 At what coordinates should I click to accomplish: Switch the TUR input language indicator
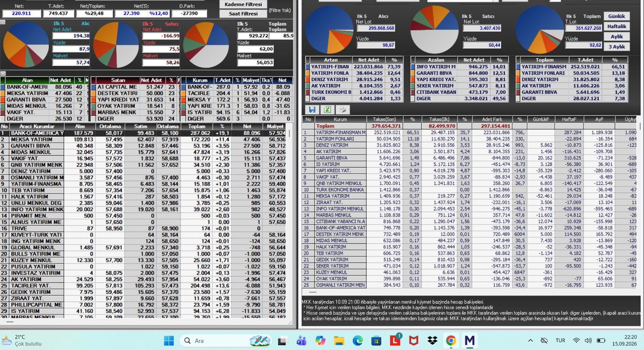pos(560,340)
